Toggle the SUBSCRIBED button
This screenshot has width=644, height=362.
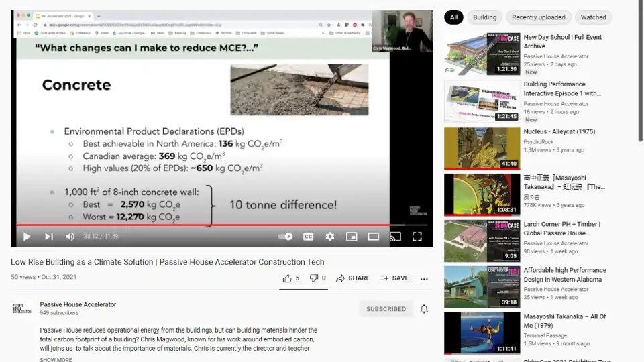386,309
